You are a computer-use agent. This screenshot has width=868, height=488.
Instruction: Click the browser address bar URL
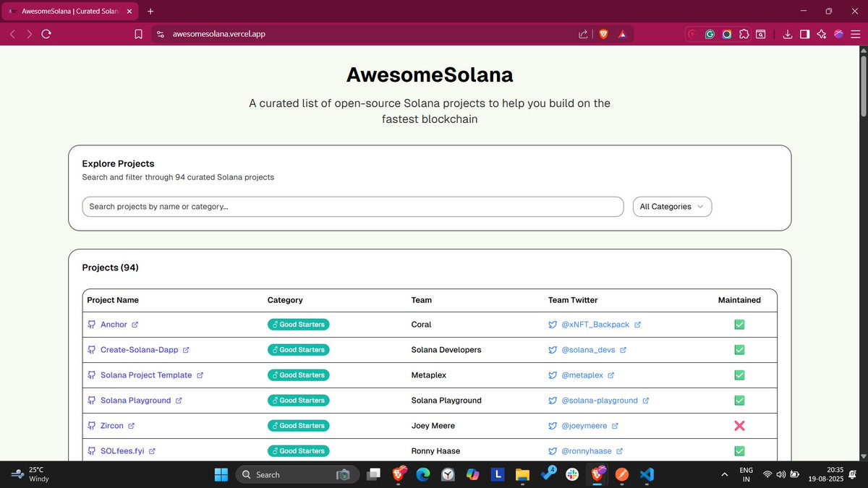(x=218, y=34)
